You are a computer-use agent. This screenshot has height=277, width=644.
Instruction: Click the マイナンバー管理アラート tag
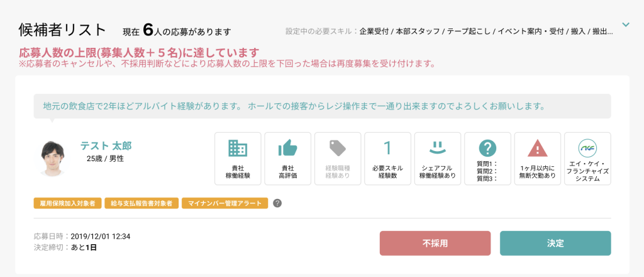pyautogui.click(x=225, y=203)
